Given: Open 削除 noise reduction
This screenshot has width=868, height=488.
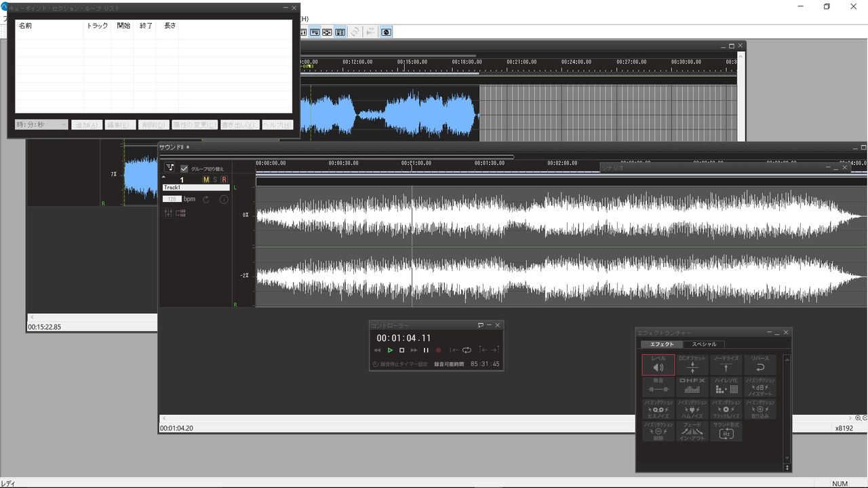Looking at the screenshot, I should [658, 431].
